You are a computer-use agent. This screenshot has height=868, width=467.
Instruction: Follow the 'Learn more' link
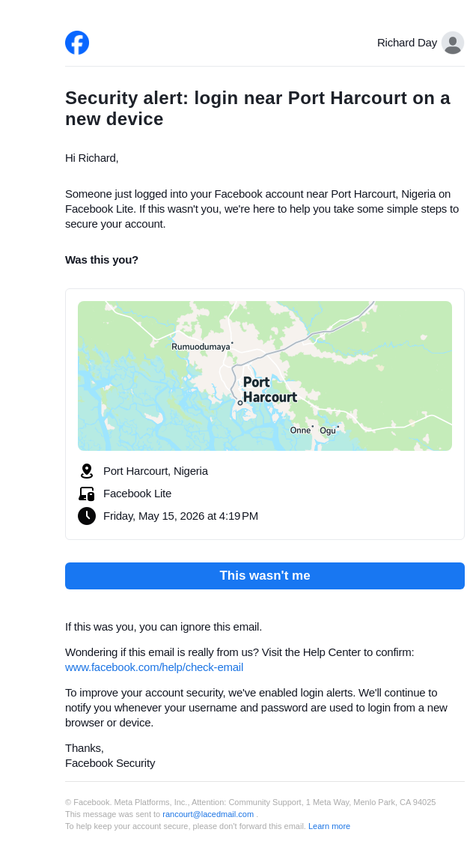329,827
